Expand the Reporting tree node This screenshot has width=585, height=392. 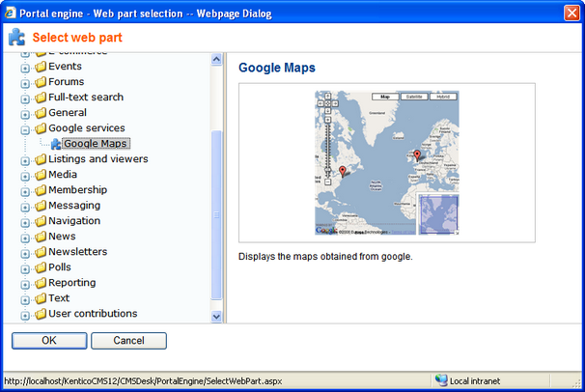25,285
